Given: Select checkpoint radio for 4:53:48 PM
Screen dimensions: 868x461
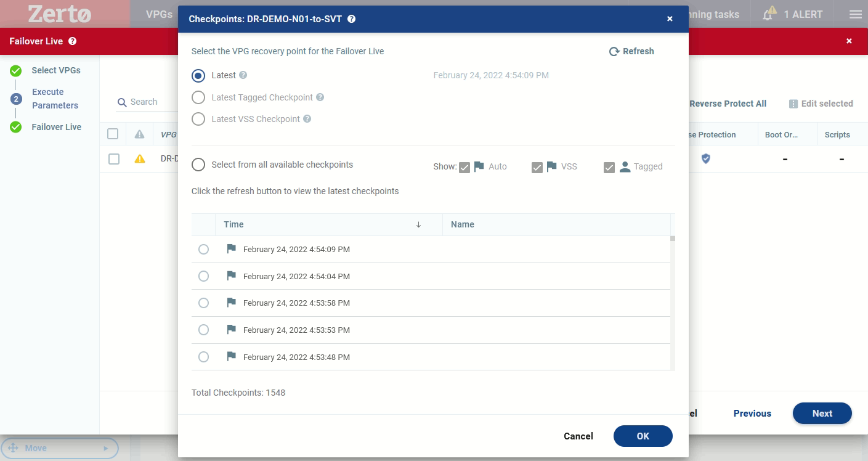Looking at the screenshot, I should coord(203,357).
